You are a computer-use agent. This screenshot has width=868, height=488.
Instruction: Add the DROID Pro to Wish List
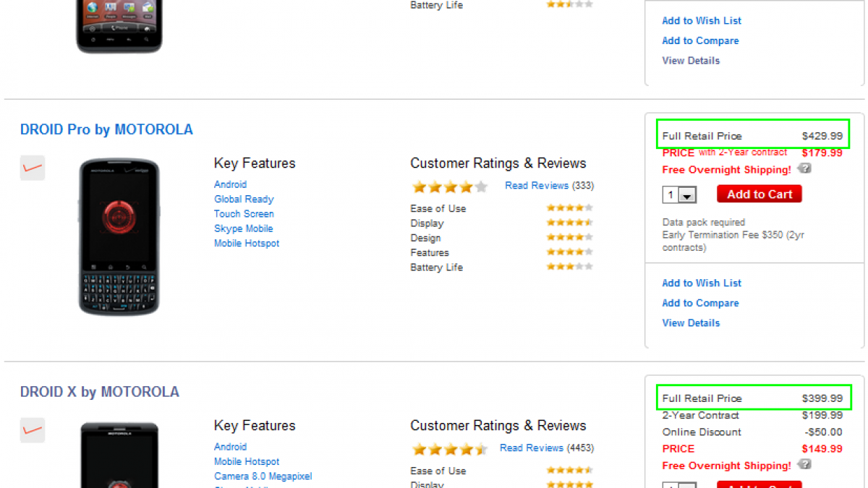[x=702, y=283]
